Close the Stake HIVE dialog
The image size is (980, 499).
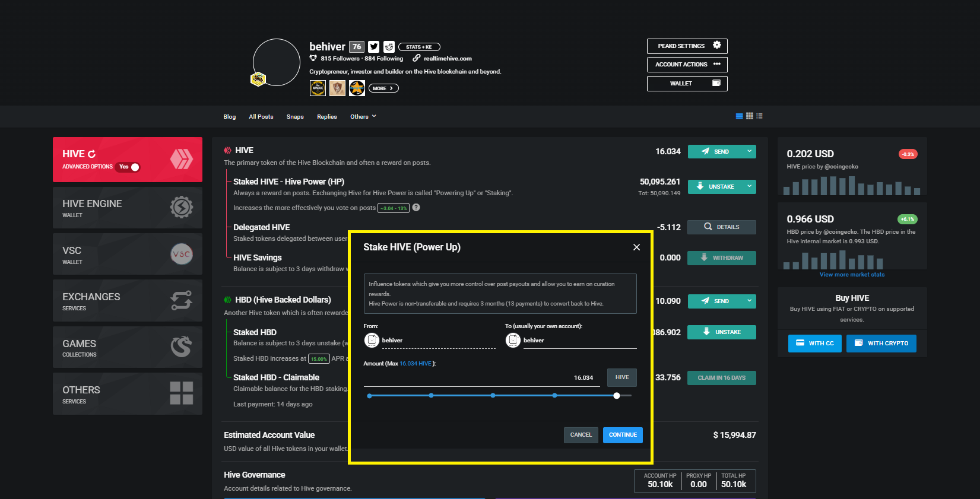(636, 247)
